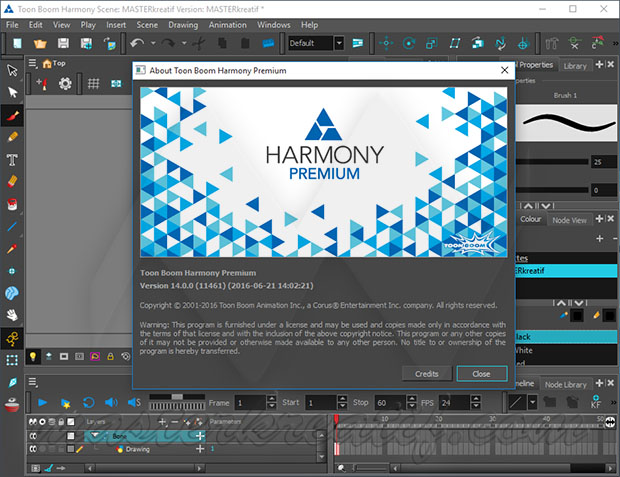The width and height of the screenshot is (620, 477).
Task: Click the Stop frame field showing 60
Action: [390, 403]
